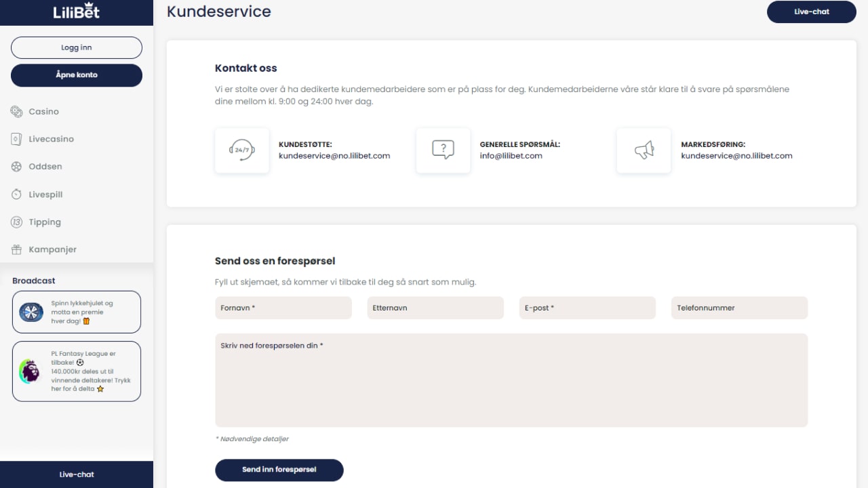868x488 pixels.
Task: Open Live-chat from the top right button
Action: coord(812,12)
